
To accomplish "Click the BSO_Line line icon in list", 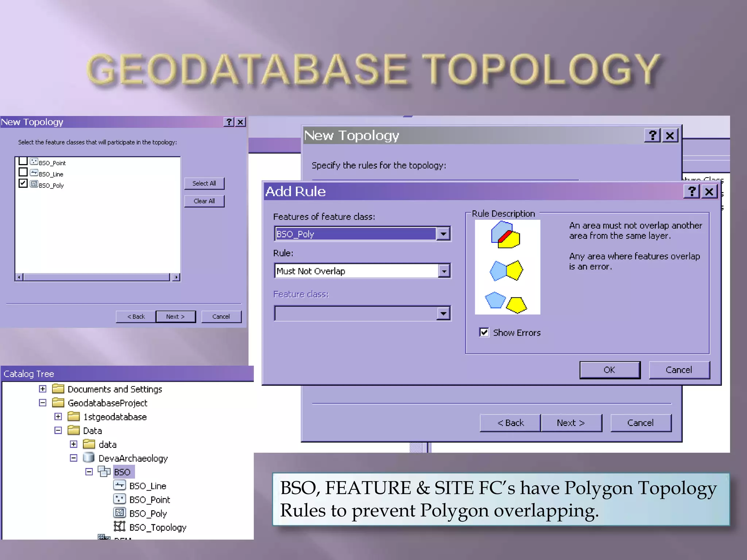I will pyautogui.click(x=34, y=173).
